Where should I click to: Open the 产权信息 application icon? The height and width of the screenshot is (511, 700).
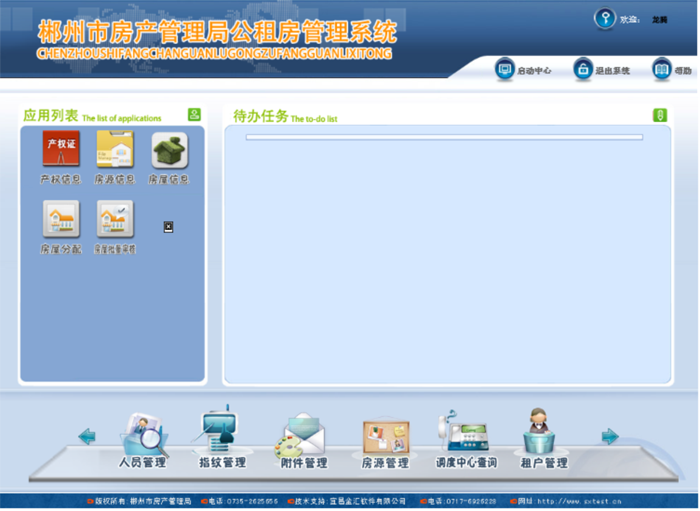60,150
